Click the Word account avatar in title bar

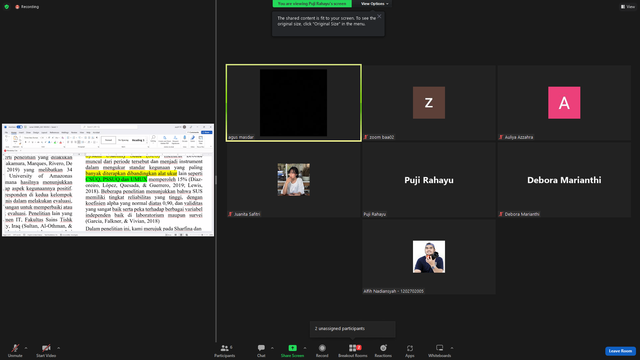click(x=184, y=127)
